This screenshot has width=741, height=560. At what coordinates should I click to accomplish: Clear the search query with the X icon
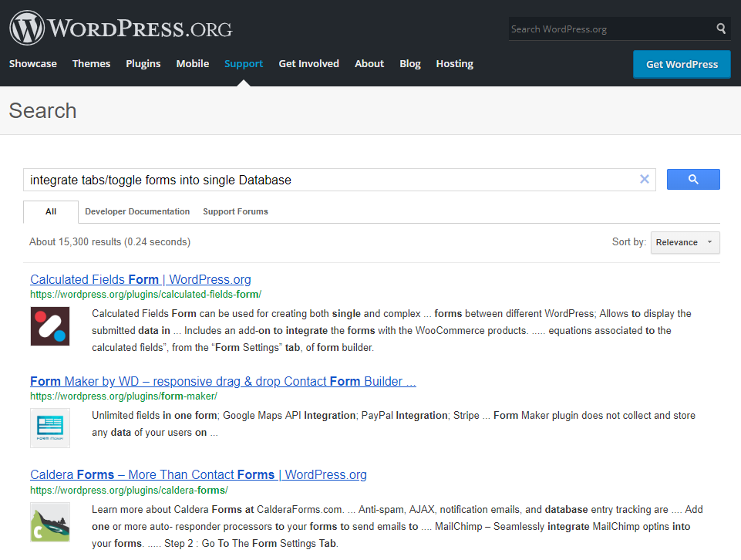[644, 179]
